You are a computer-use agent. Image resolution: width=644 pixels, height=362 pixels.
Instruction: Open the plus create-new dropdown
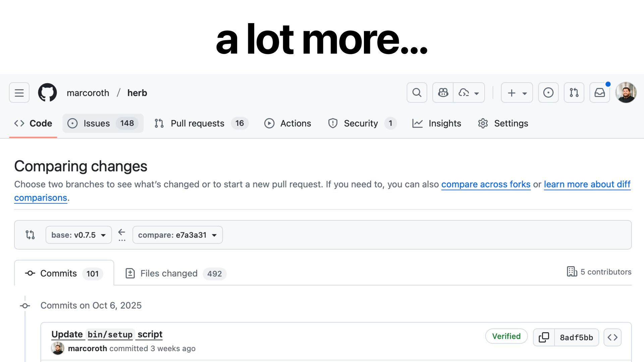pyautogui.click(x=517, y=93)
